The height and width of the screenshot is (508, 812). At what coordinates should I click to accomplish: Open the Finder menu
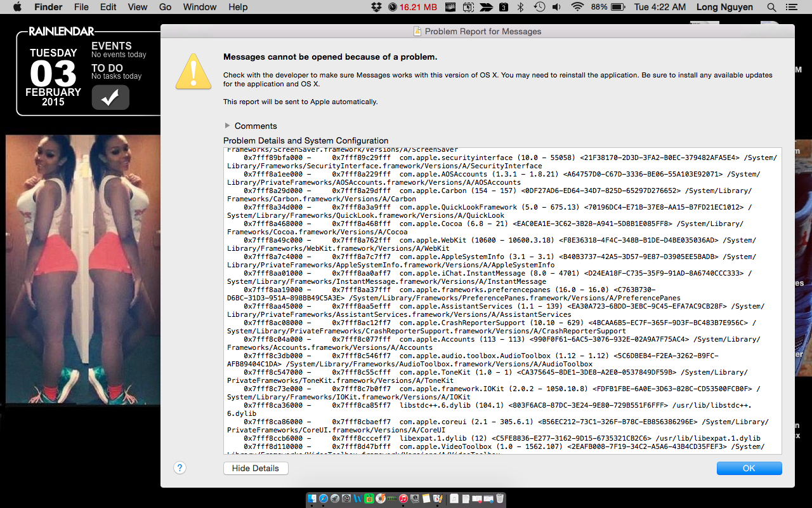click(48, 7)
